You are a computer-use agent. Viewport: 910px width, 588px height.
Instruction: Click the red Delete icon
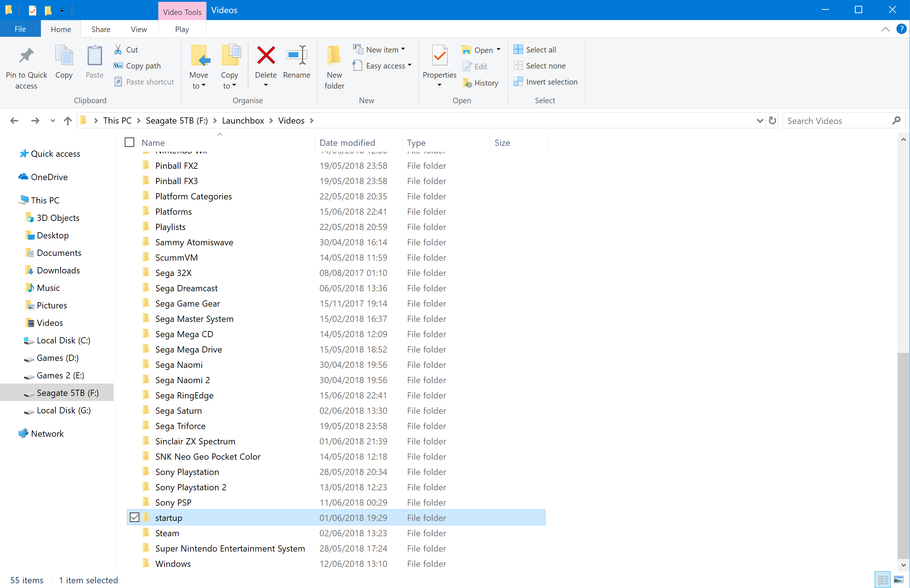[266, 55]
